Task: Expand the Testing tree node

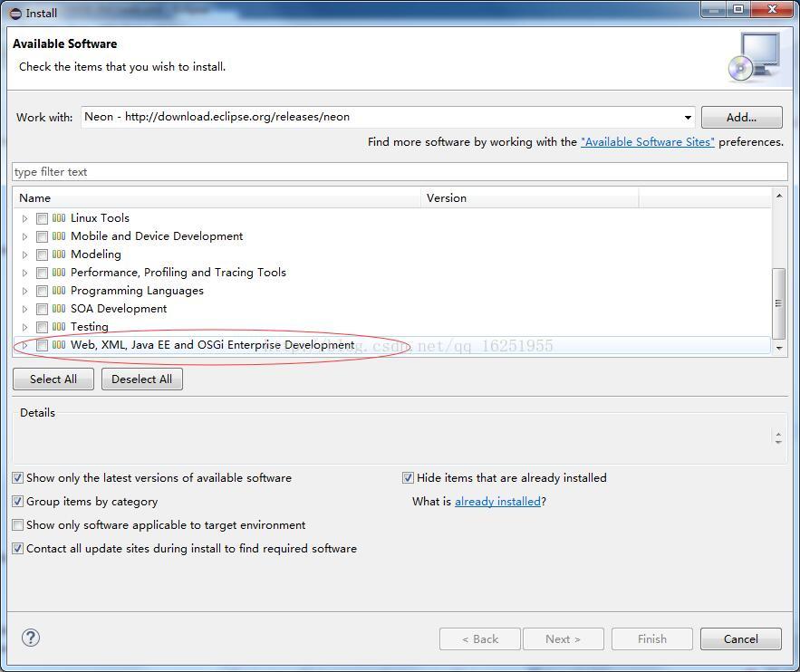Action: (x=25, y=327)
